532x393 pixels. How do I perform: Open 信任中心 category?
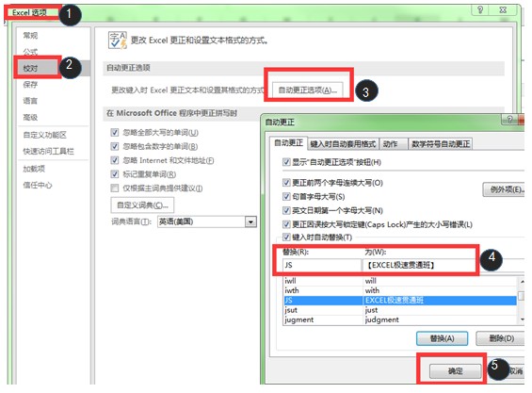[x=38, y=185]
